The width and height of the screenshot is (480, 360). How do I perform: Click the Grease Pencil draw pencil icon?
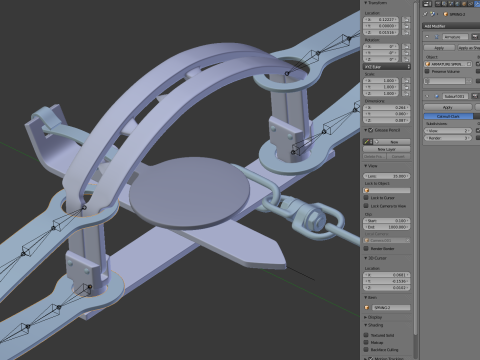(x=367, y=142)
